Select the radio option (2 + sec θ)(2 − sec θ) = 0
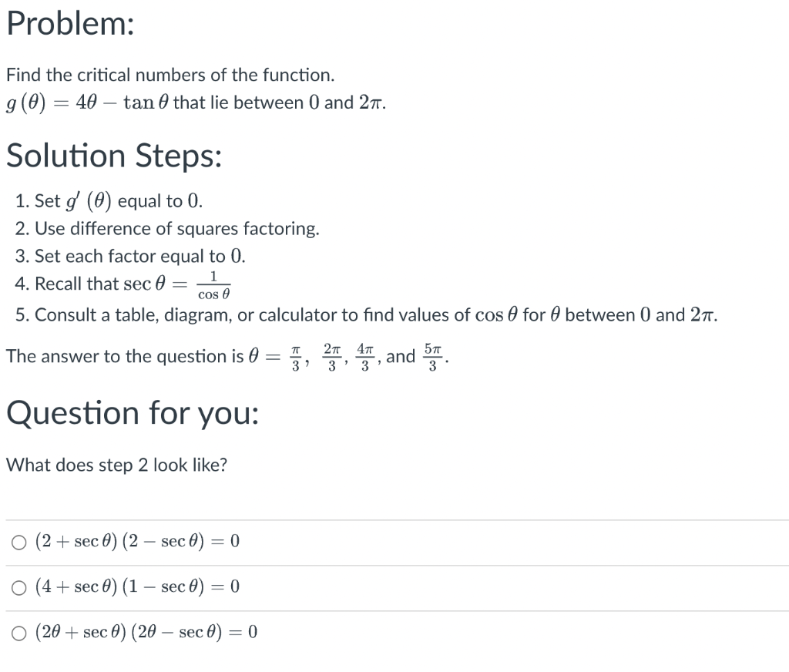This screenshot has height=672, width=789. pos(18,542)
